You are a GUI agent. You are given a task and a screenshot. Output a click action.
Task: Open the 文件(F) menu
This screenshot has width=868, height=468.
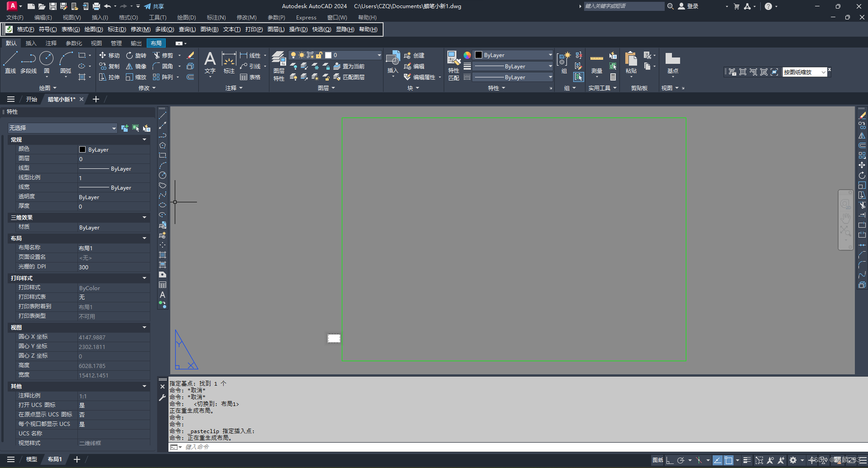(x=15, y=18)
